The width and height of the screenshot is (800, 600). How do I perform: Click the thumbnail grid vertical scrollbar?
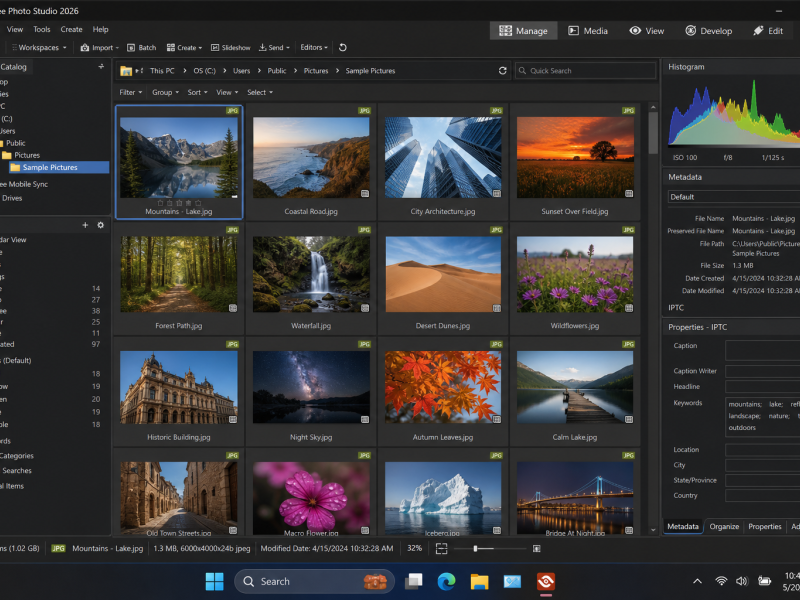[653, 132]
